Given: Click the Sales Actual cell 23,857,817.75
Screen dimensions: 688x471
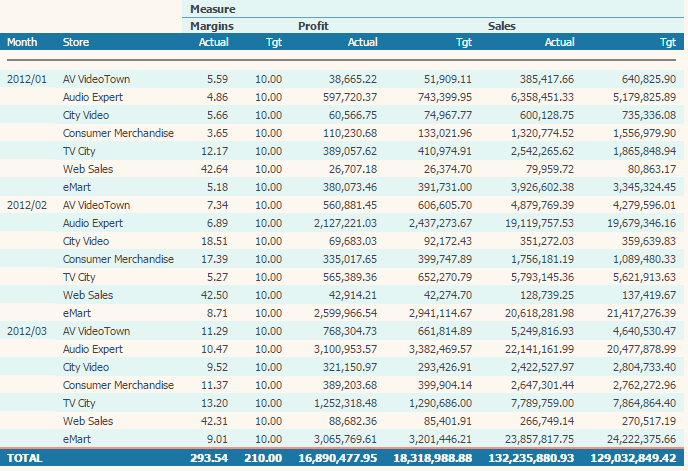Looking at the screenshot, I should pyautogui.click(x=533, y=439).
